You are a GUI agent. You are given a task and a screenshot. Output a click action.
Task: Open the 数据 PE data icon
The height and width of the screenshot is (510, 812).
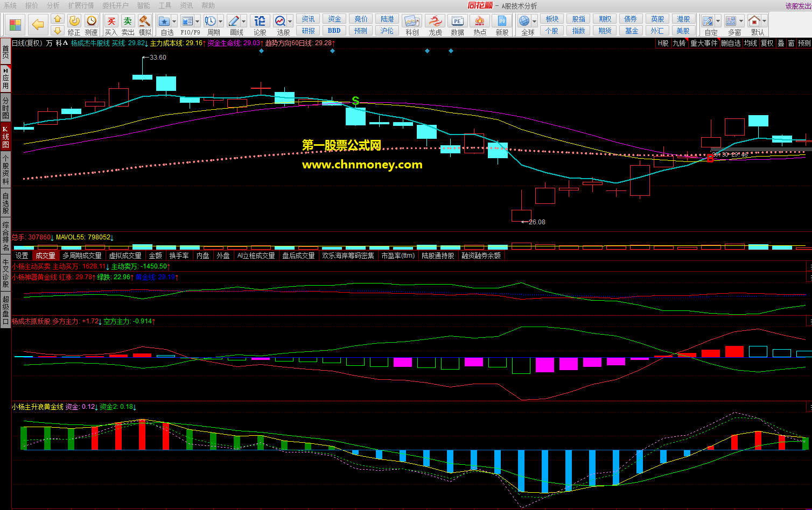click(x=457, y=21)
